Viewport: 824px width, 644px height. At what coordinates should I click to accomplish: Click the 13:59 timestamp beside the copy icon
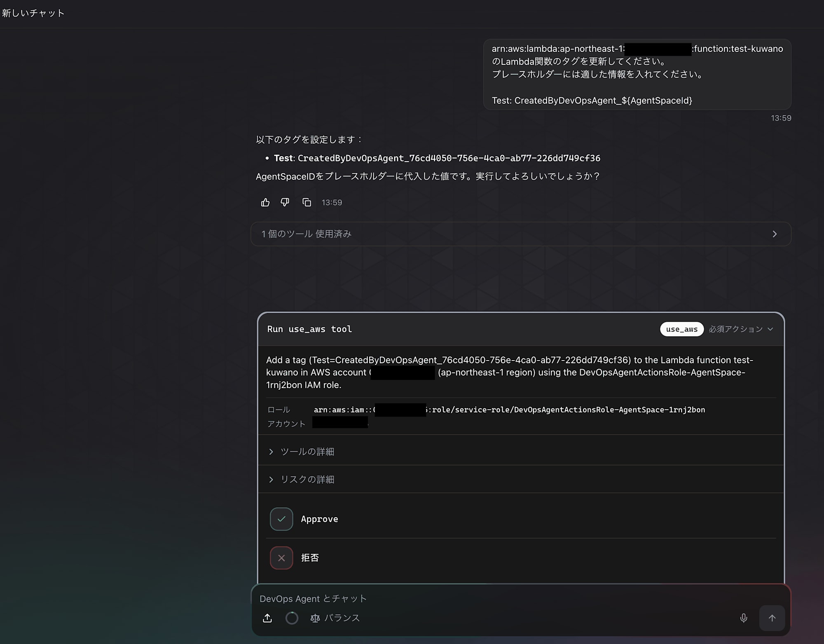pyautogui.click(x=332, y=202)
